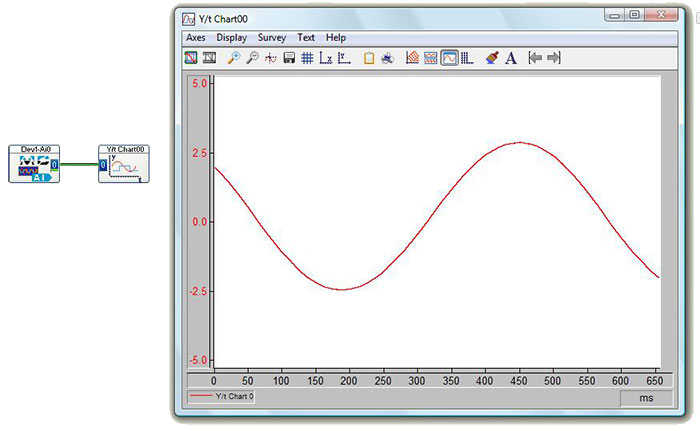This screenshot has height=431, width=700.
Task: Maximize the Y/t Chart00 window
Action: click(634, 15)
